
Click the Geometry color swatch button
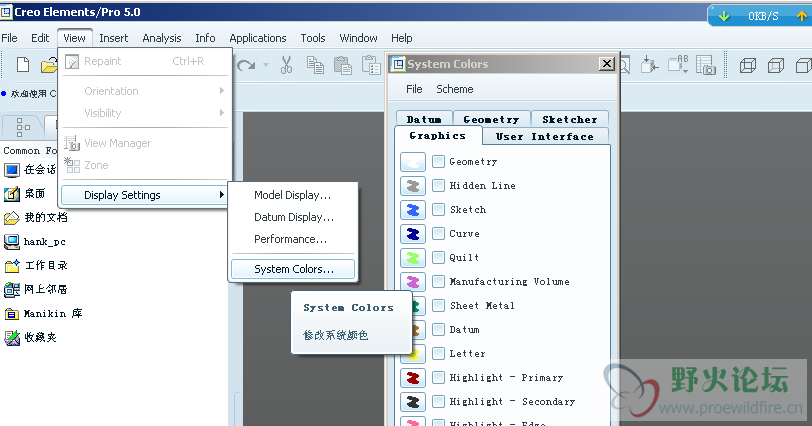413,162
